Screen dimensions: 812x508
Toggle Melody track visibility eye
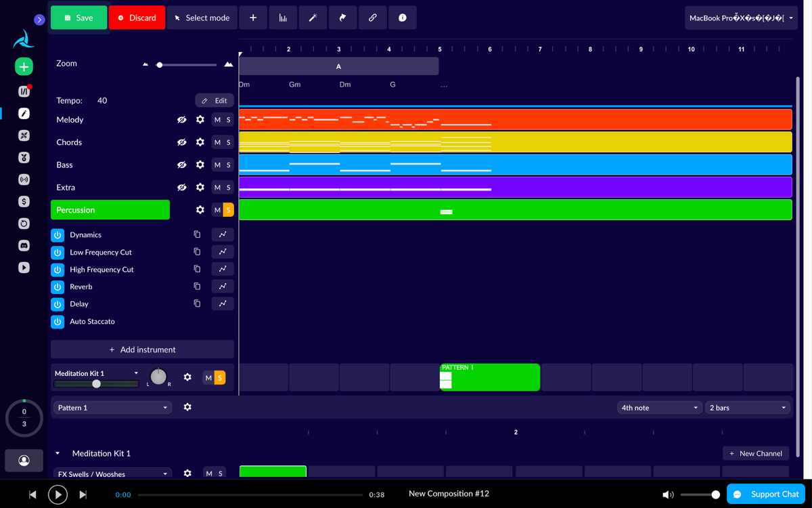[181, 120]
